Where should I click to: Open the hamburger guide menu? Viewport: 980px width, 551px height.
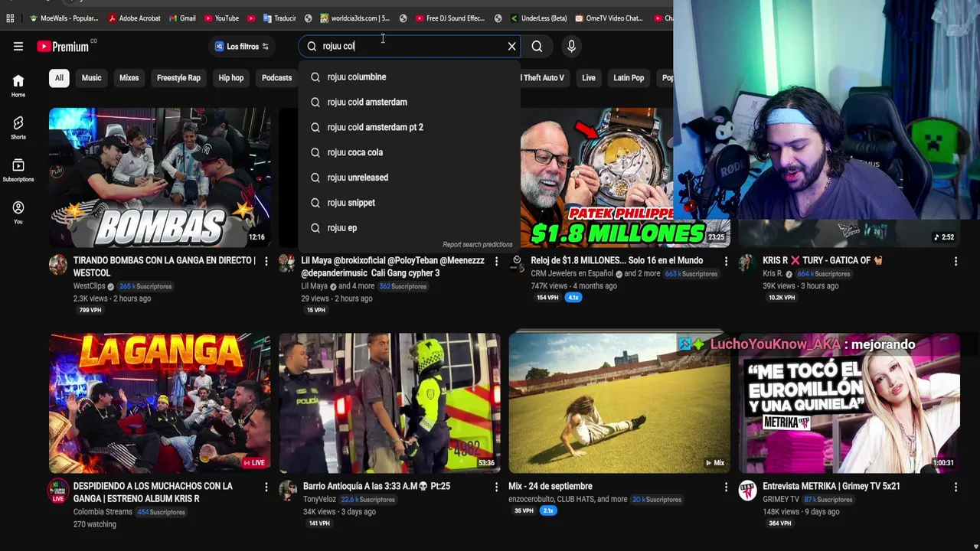[18, 47]
